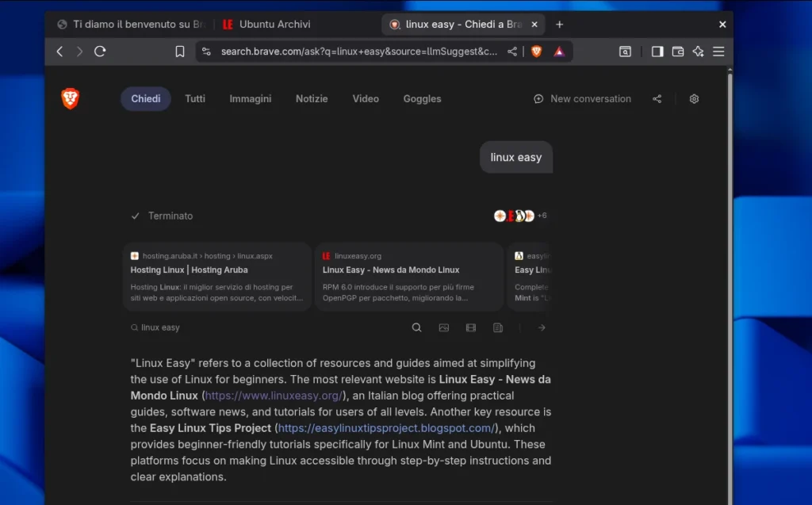
Task: Click the film strip video icon
Action: [x=470, y=327]
